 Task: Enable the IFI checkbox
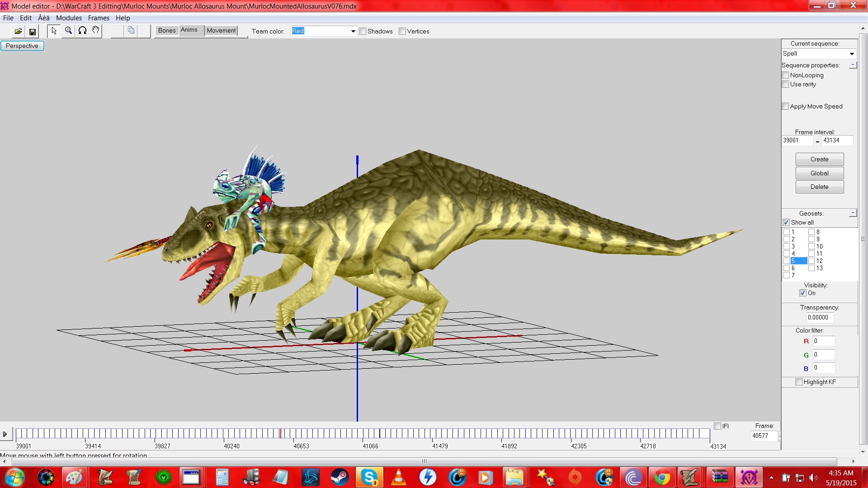click(717, 426)
